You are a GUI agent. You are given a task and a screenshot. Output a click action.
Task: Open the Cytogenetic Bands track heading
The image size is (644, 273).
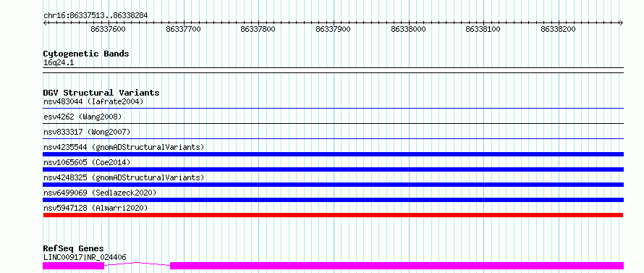pyautogui.click(x=86, y=54)
